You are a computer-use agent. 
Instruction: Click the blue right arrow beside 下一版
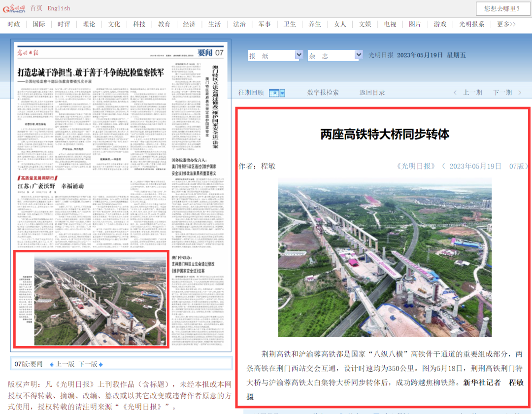(101, 364)
